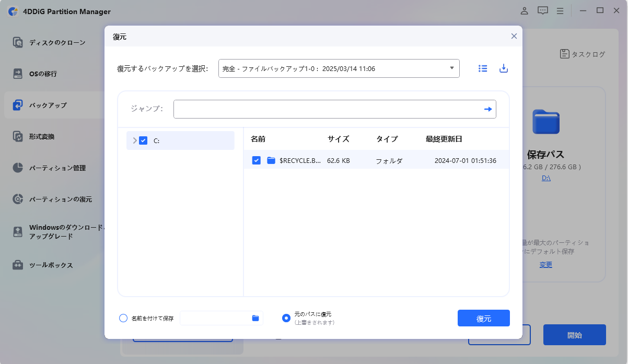The image size is (628, 364).
Task: Select the 名前を付けて保存 radio button
Action: pyautogui.click(x=123, y=318)
